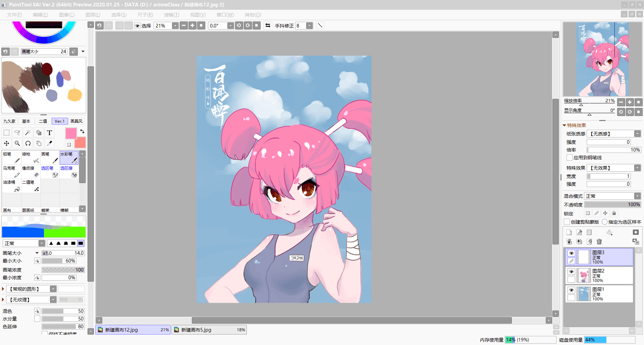Select the rectangular selection tool

point(6,133)
